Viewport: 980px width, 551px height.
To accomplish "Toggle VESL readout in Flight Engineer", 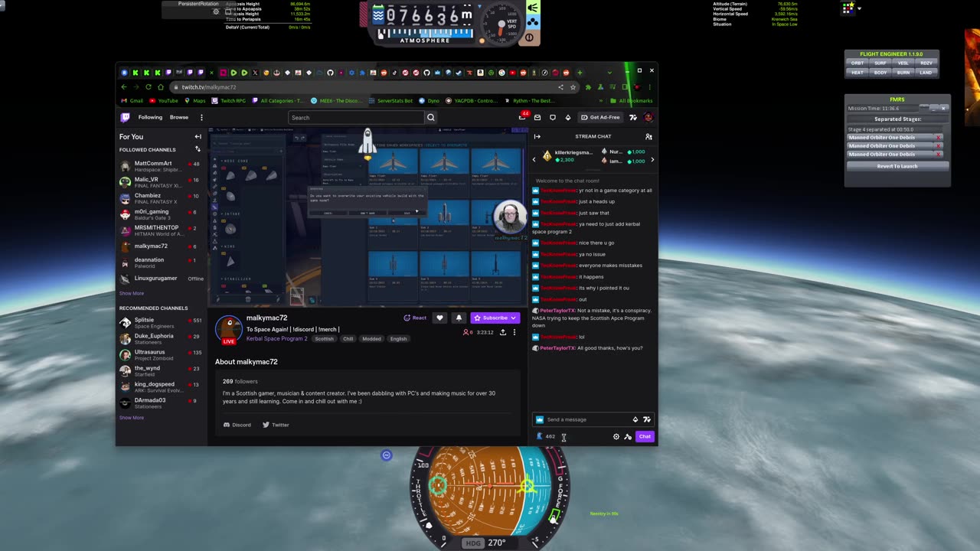I will click(x=903, y=63).
